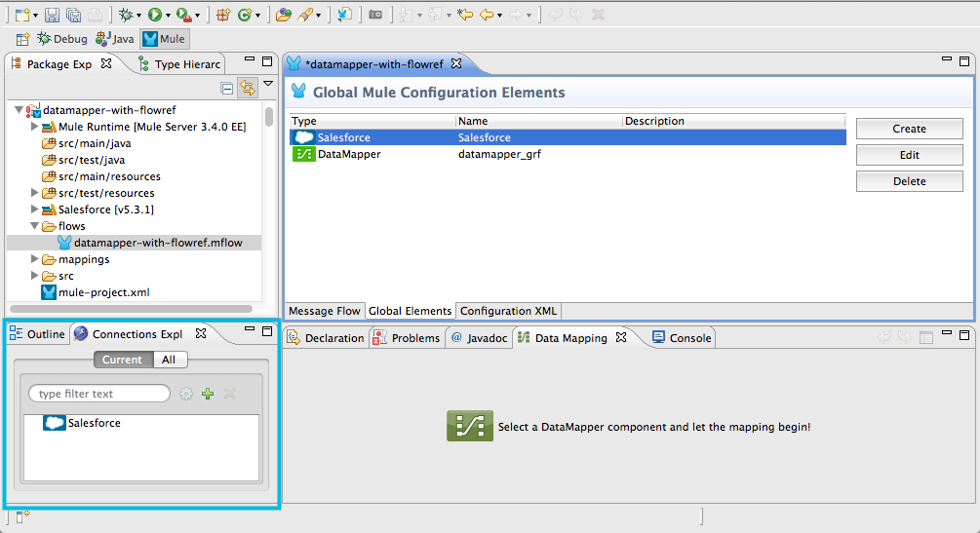This screenshot has height=533, width=980.
Task: Toggle Link with Editor in Package Explorer
Action: 248,89
